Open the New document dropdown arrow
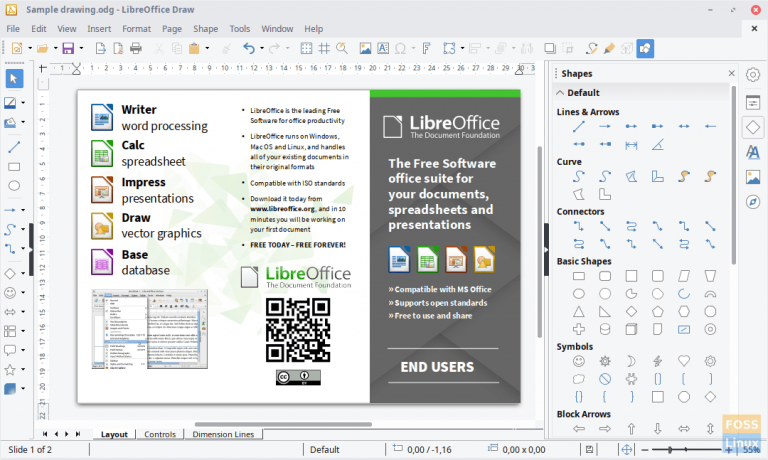The image size is (768, 460). click(30, 48)
